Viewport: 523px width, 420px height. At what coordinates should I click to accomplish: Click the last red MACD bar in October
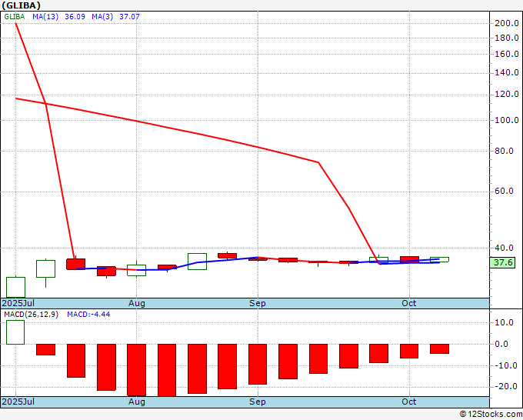point(439,349)
